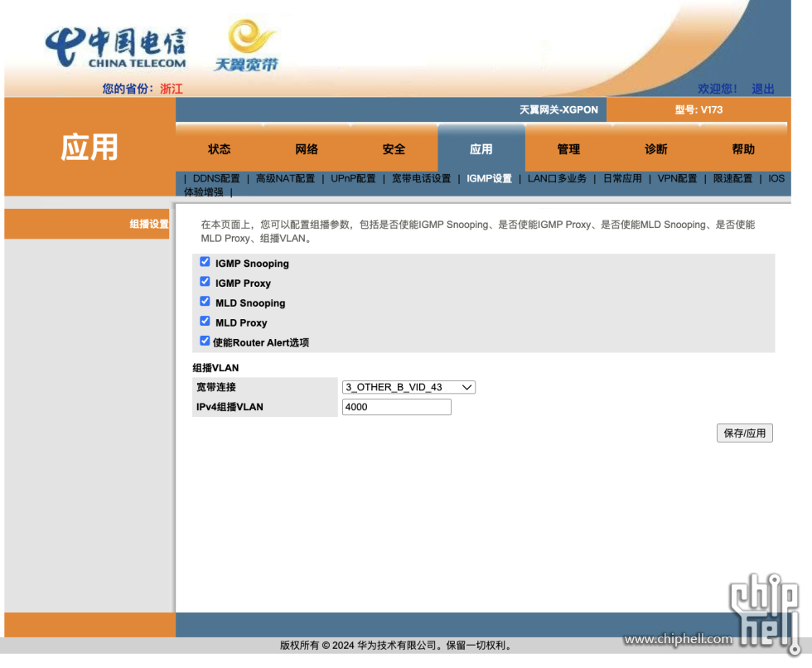Click the province value 浙江
Viewport: 812px width, 668px height.
coord(172,89)
